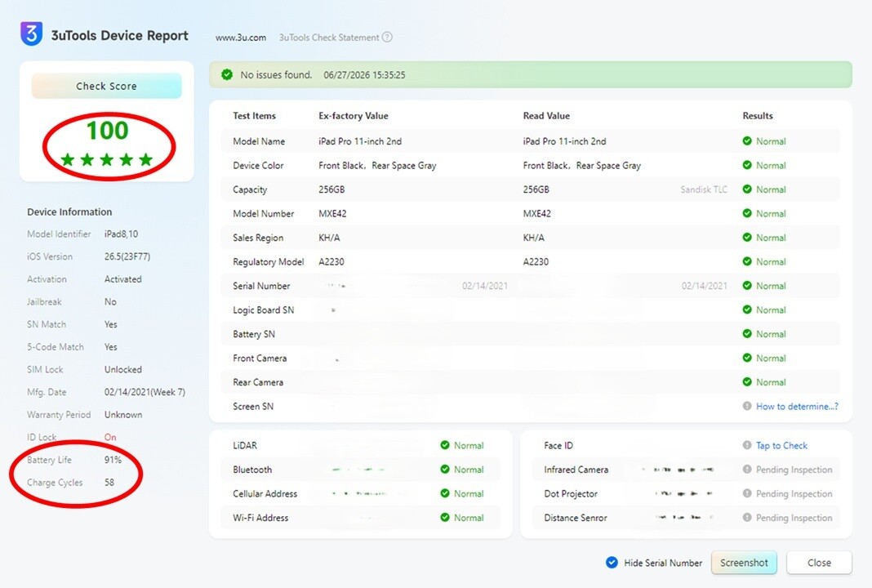
Task: Close the device report window
Action: coord(819,563)
